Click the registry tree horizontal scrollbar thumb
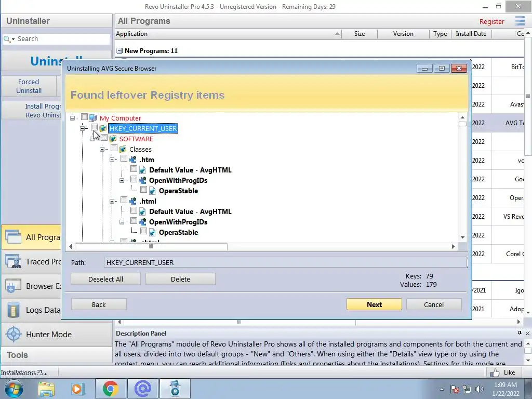 (151, 247)
